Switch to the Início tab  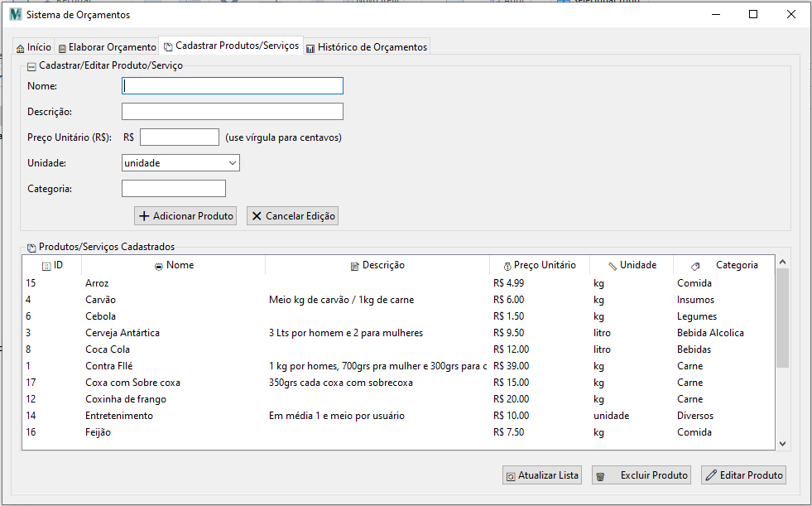point(33,47)
